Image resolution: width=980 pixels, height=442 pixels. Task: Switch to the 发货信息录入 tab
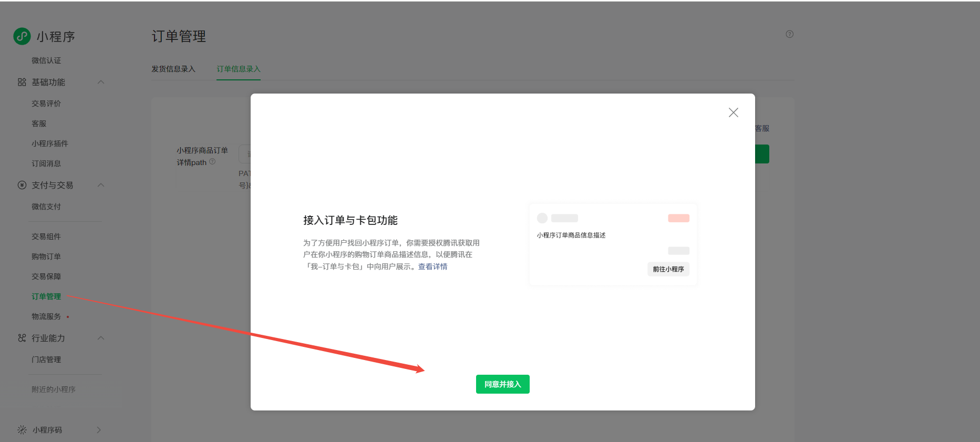173,69
